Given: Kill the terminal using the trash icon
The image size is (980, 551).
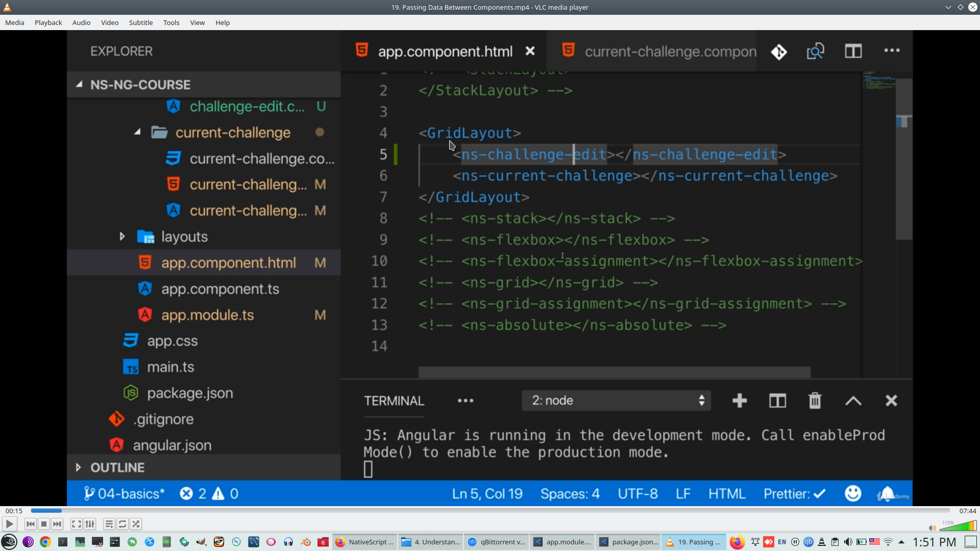Looking at the screenshot, I should [814, 400].
